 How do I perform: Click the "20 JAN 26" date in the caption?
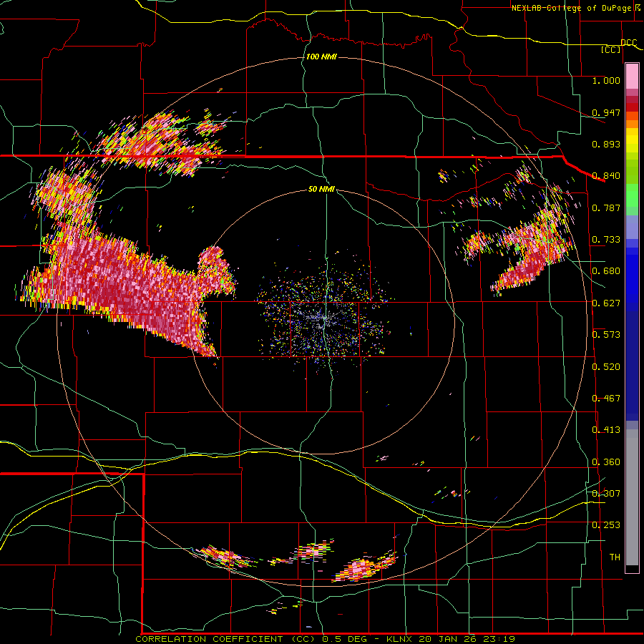[447, 639]
